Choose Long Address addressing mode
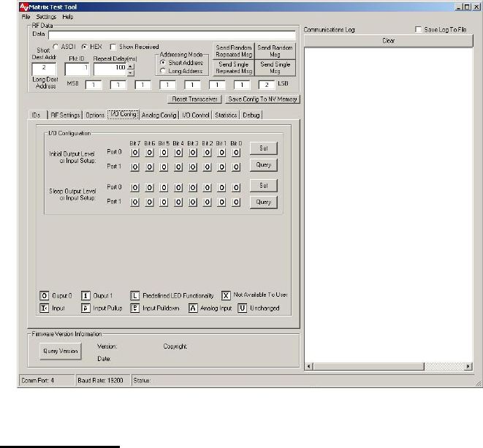The width and height of the screenshot is (483, 448). [x=163, y=71]
